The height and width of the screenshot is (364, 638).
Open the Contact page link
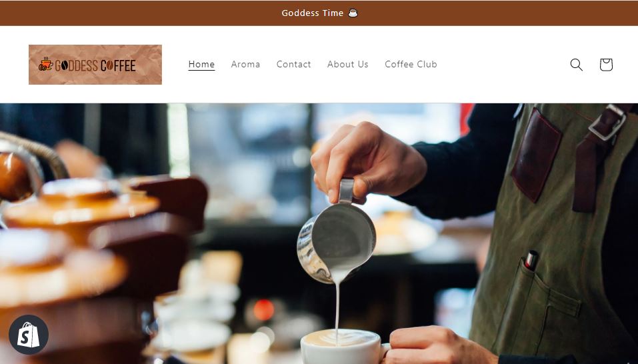point(293,64)
